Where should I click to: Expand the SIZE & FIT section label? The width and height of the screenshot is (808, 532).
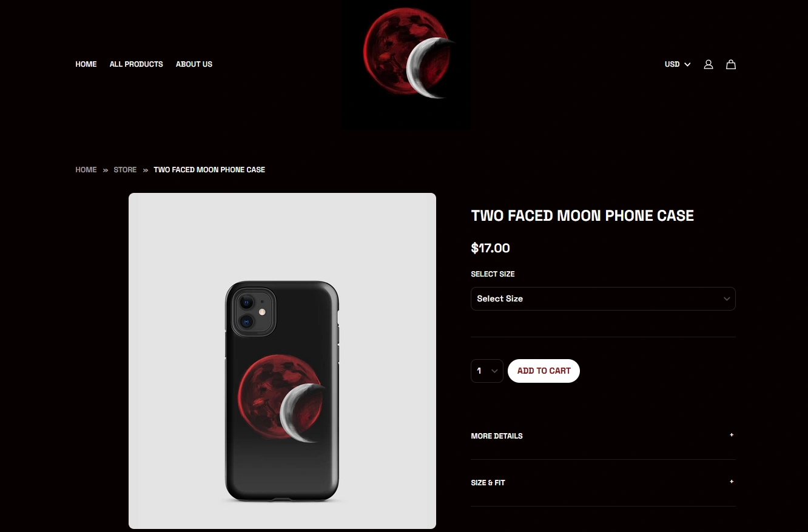tap(488, 483)
